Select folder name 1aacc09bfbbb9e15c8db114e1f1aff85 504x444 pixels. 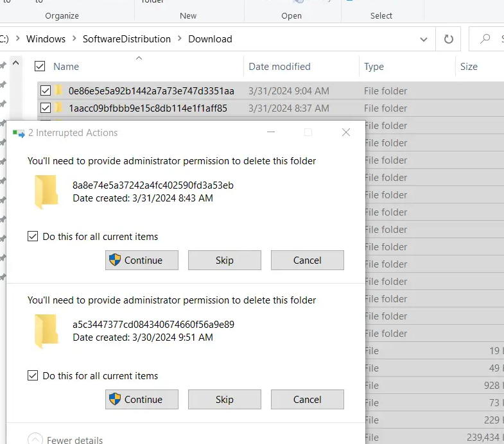[148, 108]
